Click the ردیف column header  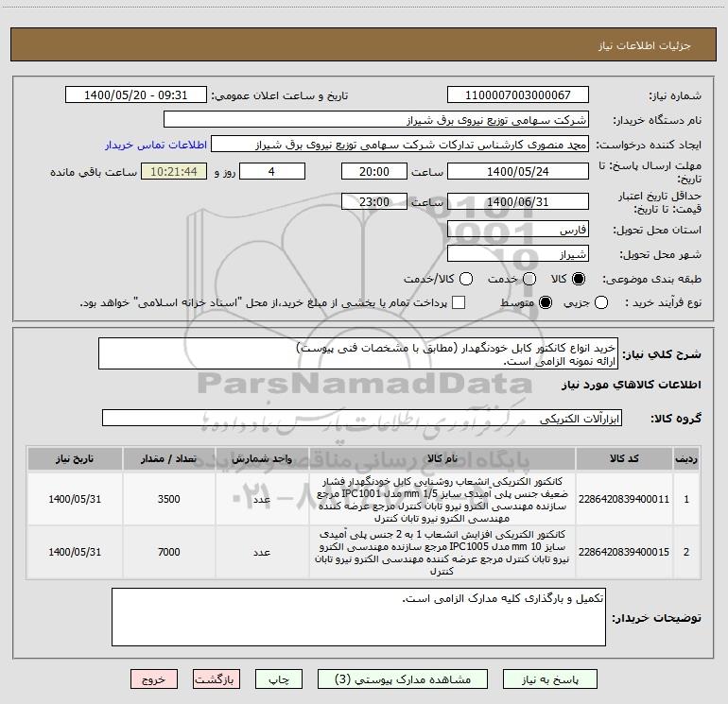686,458
